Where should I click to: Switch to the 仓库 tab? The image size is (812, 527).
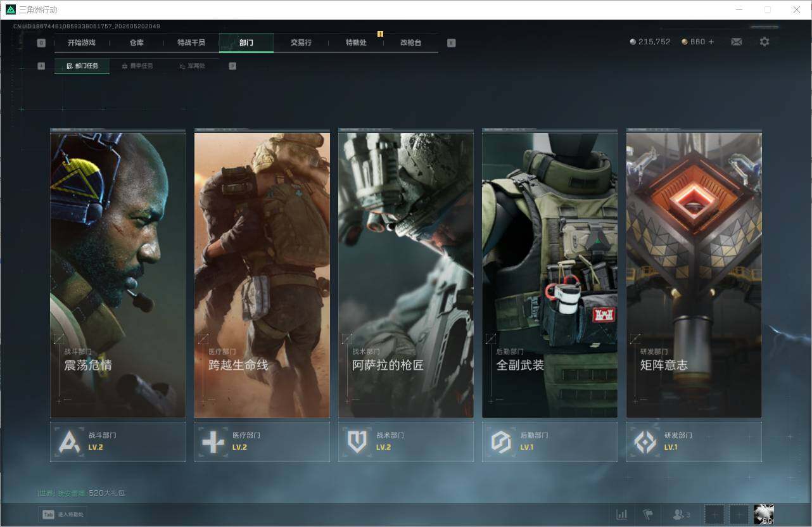137,42
